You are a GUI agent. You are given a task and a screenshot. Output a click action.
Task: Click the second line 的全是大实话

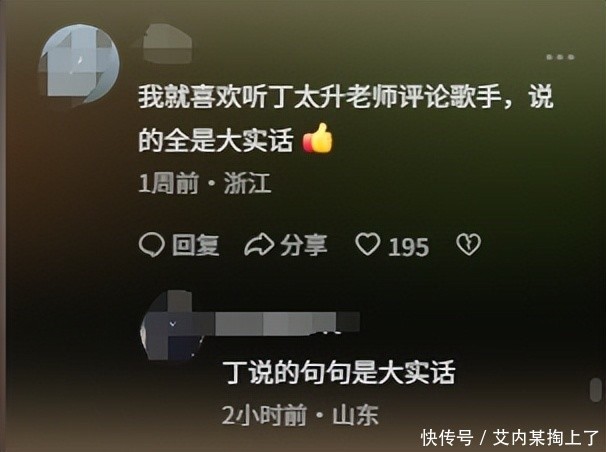point(216,141)
